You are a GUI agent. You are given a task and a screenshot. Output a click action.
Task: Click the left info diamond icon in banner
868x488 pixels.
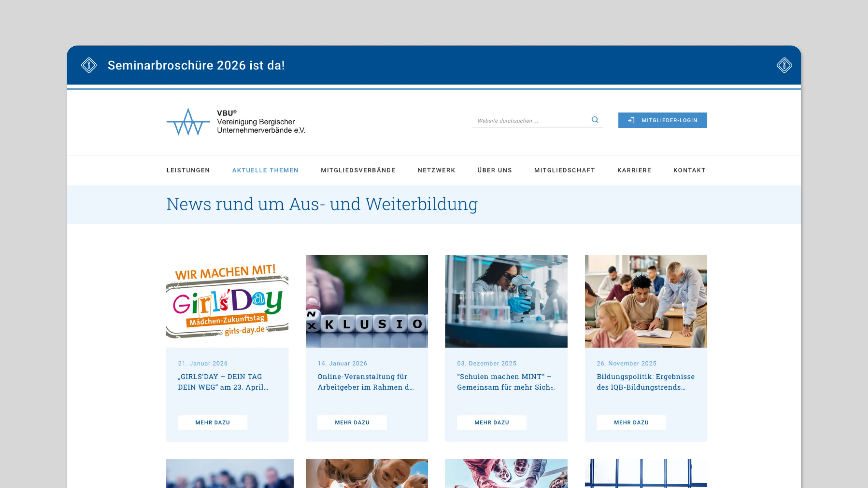89,65
